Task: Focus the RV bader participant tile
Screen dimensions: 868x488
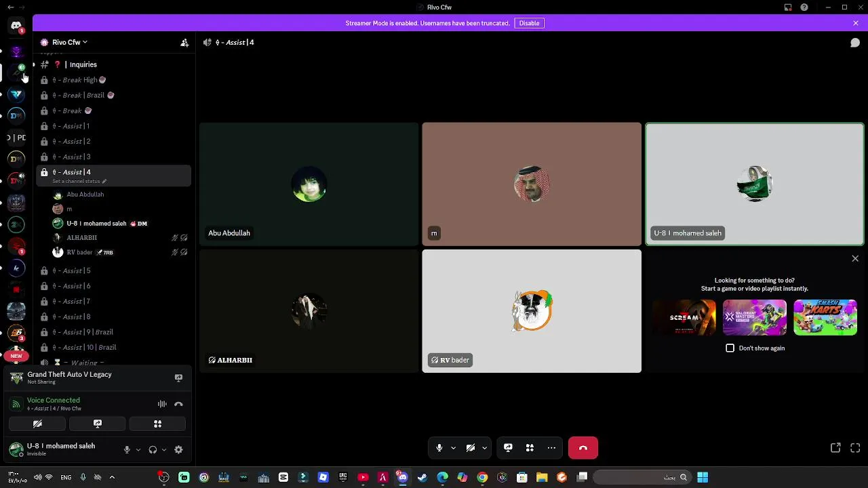Action: (532, 311)
